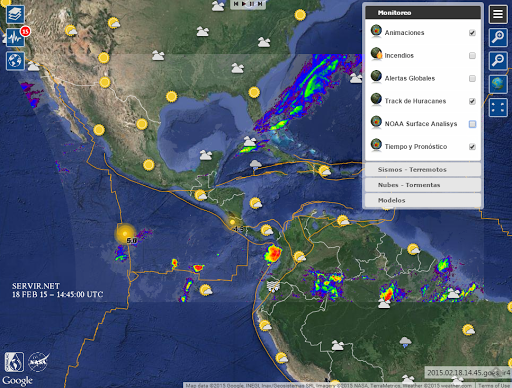This screenshot has height=388, width=512.
Task: Expand the Modelos section
Action: [423, 200]
